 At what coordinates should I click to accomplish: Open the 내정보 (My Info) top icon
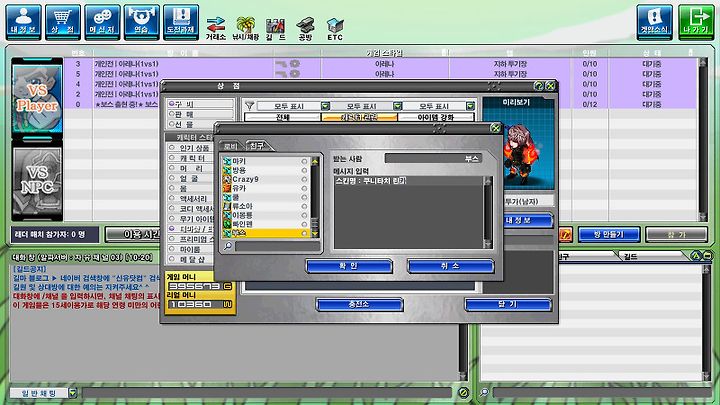coord(23,22)
